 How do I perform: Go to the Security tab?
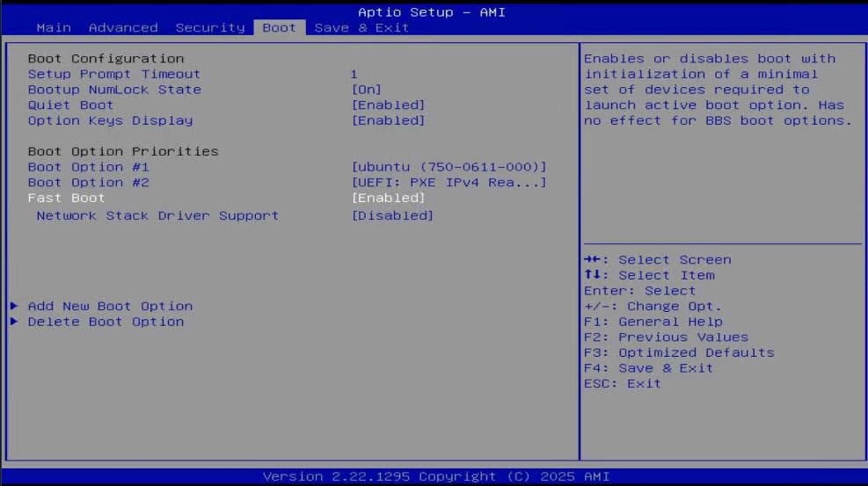coord(210,27)
